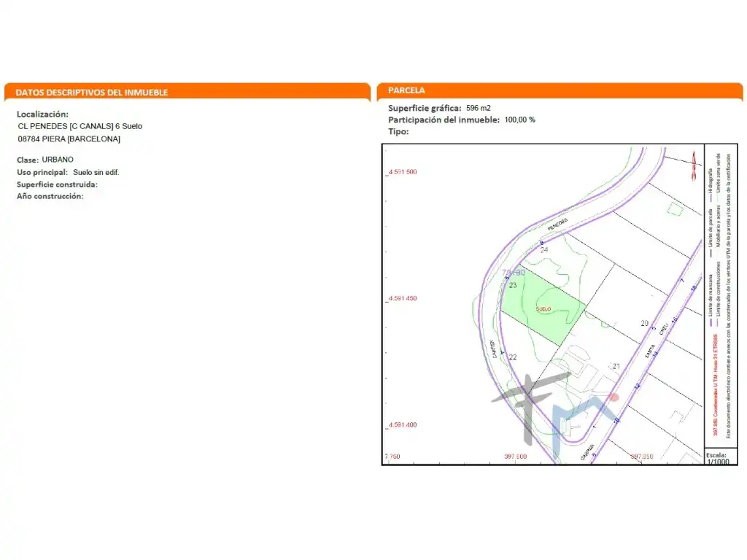Click the 'Año construcción:' label
Image resolution: width=747 pixels, height=560 pixels.
coord(50,196)
